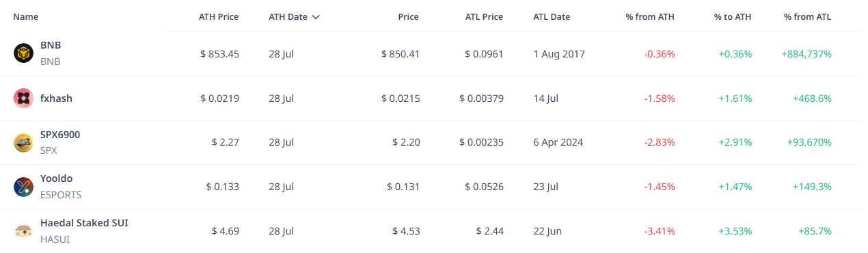Open the Haedal Staked SUI link
The image size is (868, 253).
pyautogui.click(x=84, y=223)
